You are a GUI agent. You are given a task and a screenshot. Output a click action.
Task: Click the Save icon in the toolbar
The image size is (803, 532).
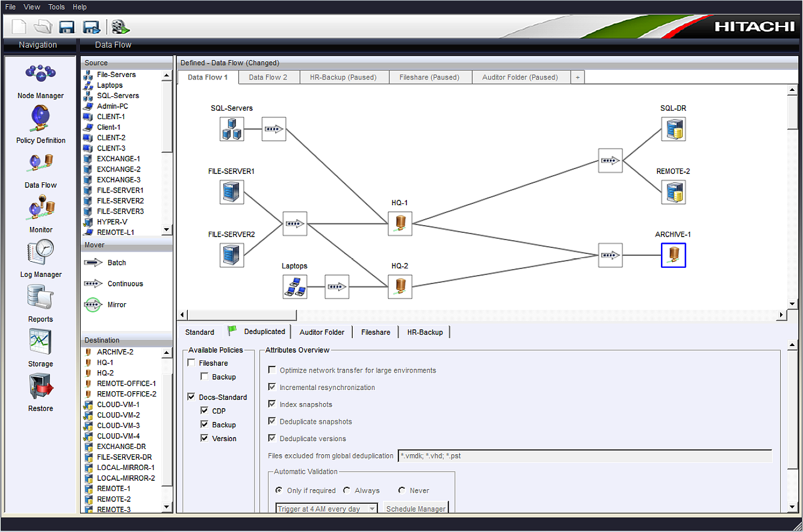point(66,27)
